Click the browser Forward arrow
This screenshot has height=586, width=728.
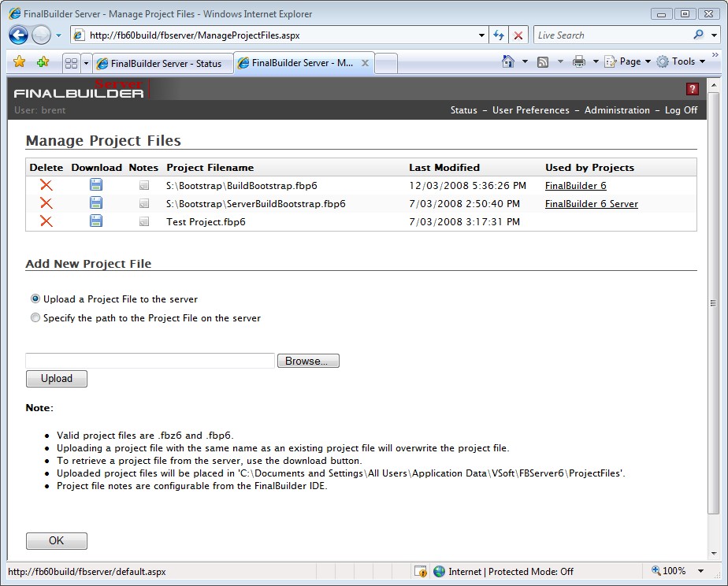[x=41, y=35]
